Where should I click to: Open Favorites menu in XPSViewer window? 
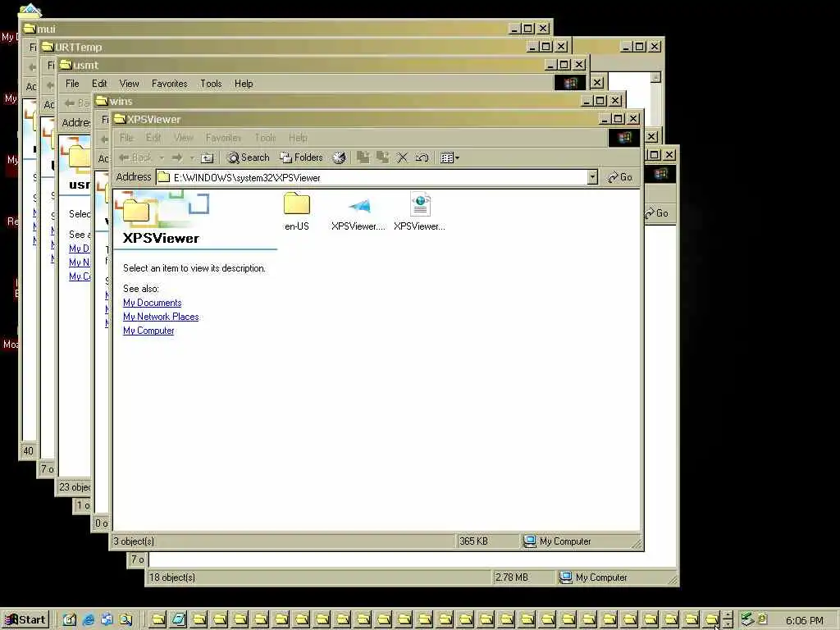click(223, 138)
